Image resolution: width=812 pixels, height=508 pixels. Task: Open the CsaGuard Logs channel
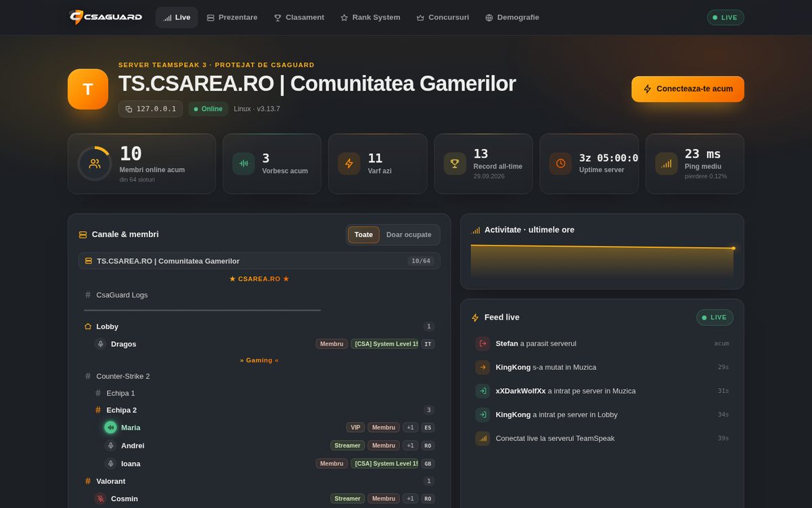tap(259, 295)
